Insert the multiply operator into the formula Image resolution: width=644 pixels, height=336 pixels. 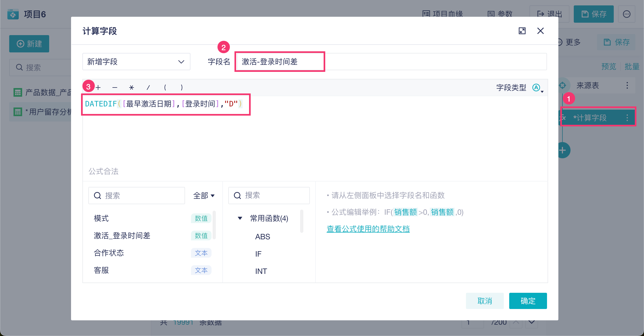pyautogui.click(x=132, y=87)
